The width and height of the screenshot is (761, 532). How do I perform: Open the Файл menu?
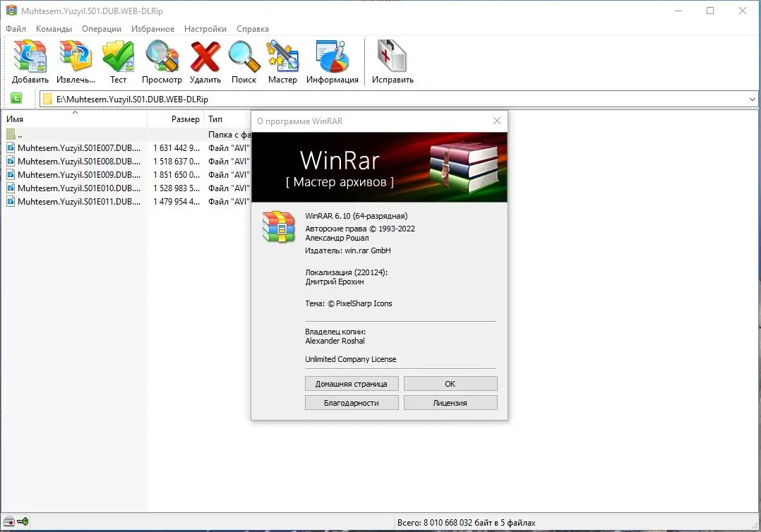coord(16,29)
